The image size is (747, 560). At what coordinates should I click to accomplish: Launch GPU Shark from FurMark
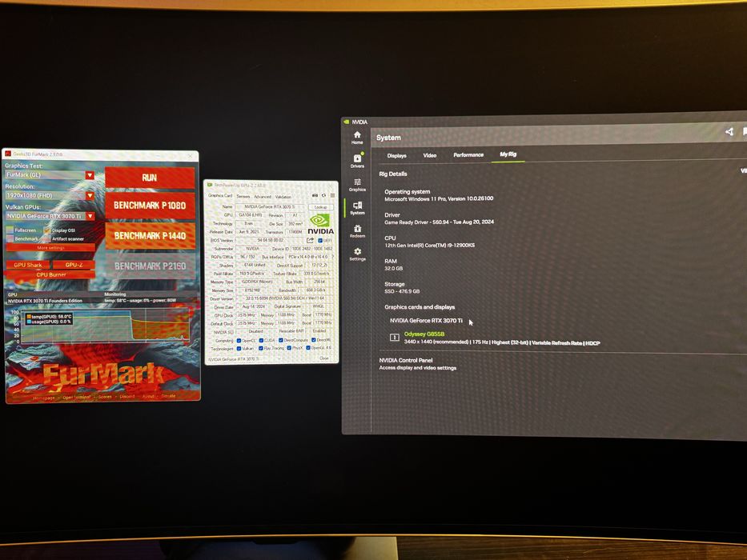pos(28,265)
